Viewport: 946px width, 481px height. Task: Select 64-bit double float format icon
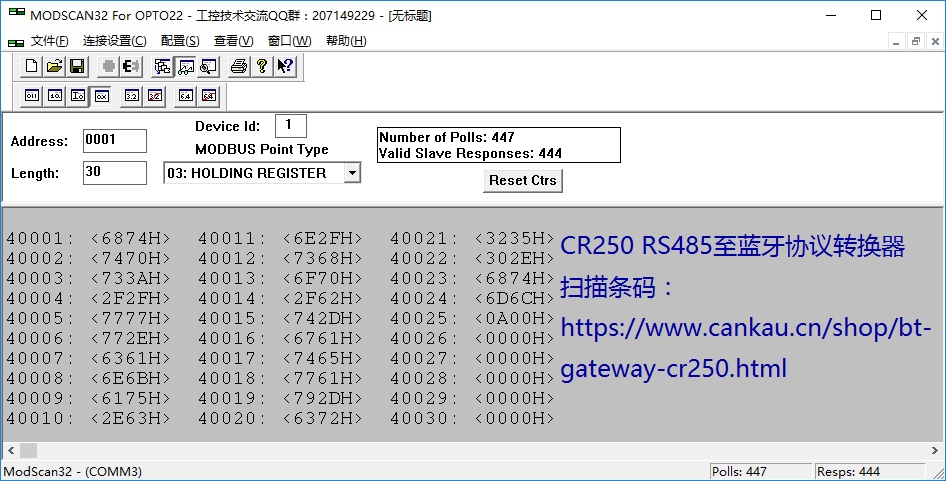coord(185,96)
